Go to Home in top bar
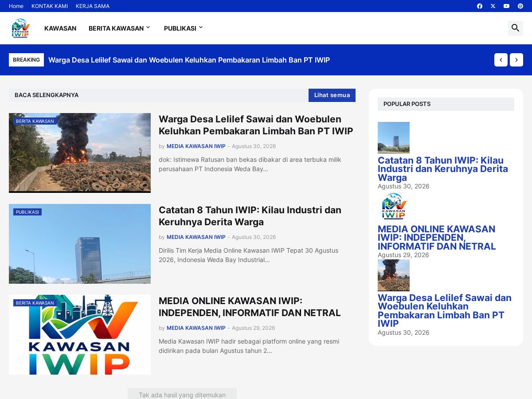532x399 pixels. point(16,6)
